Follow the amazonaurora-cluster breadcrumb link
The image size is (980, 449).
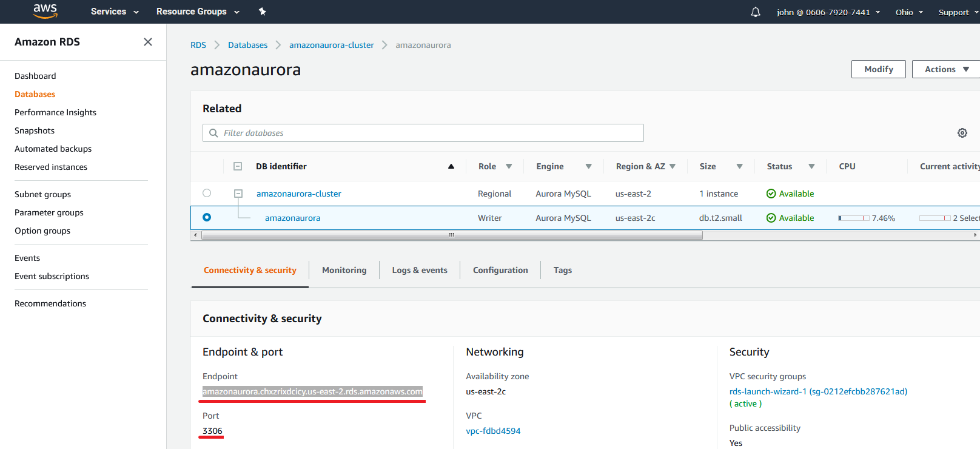click(x=332, y=45)
